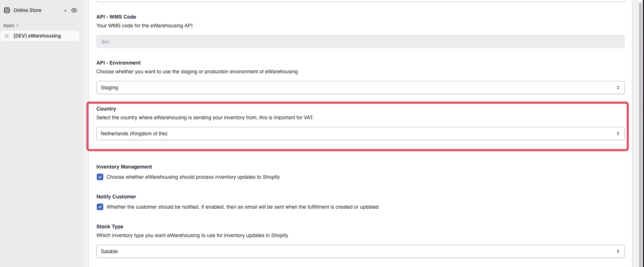Viewport: 644px width, 267px height.
Task: Click the vertical scrollbar on the right edge
Action: pos(641,133)
